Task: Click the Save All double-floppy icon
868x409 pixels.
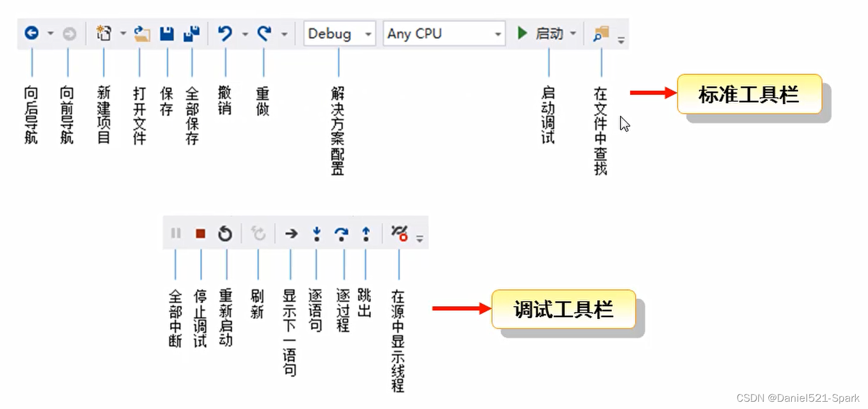Action: pos(191,34)
